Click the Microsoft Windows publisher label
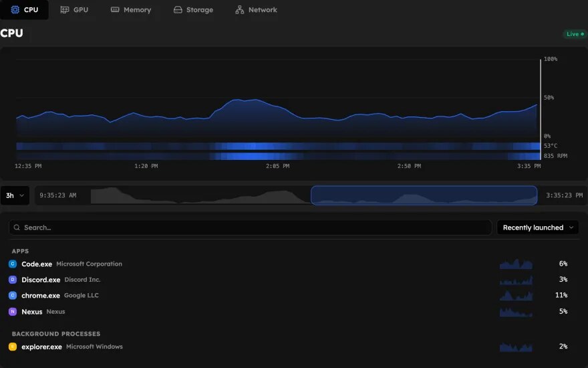Viewport: 588px width, 368px height. tap(94, 347)
